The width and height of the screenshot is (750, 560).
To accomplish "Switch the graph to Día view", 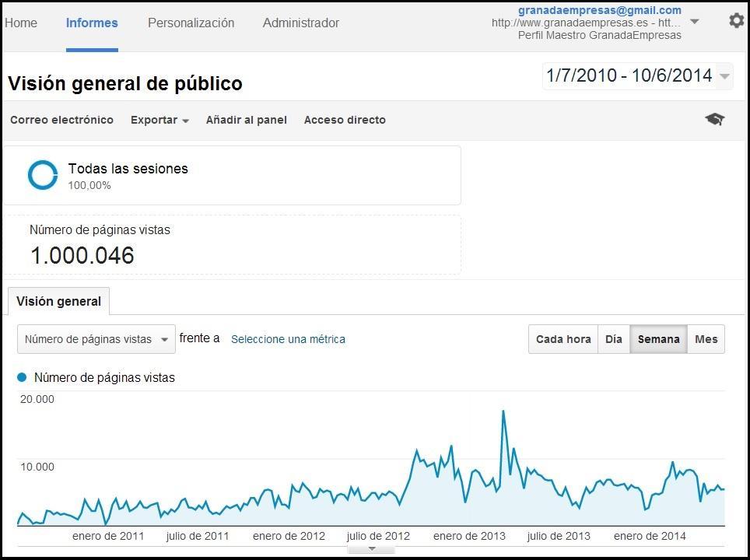I will click(614, 339).
